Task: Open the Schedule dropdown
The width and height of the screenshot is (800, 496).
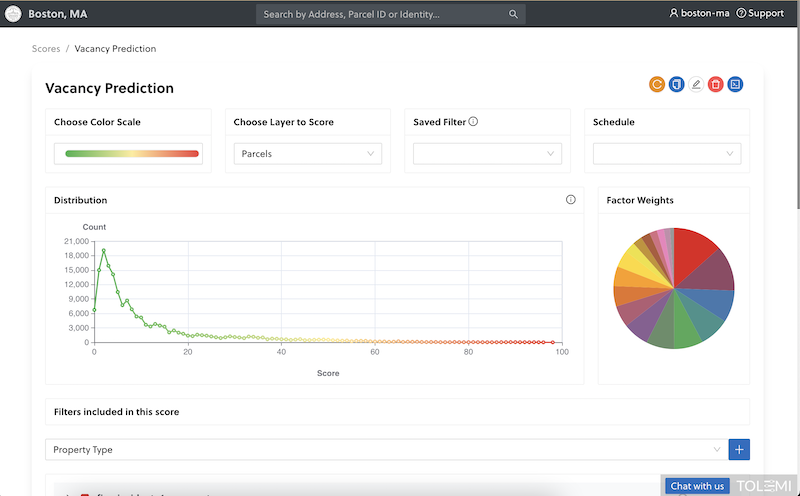Action: pos(667,154)
